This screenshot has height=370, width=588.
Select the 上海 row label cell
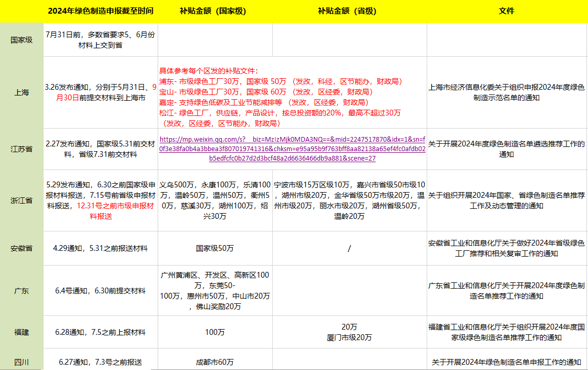[22, 92]
